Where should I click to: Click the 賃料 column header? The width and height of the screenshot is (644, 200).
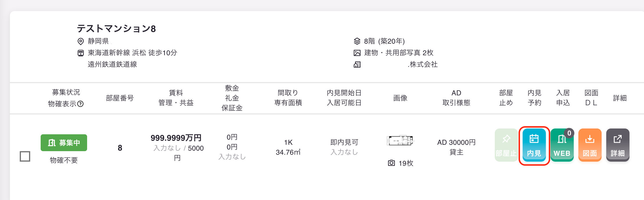[176, 93]
